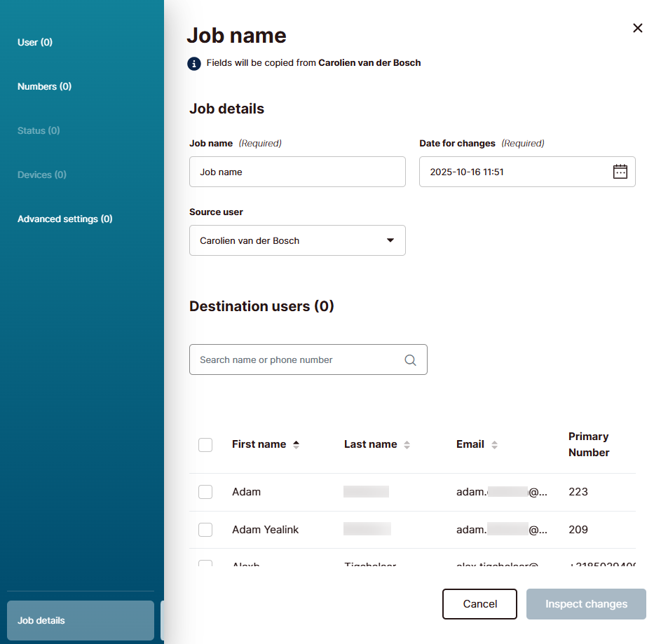Viewport: 654px width, 644px height.
Task: Select the Adam Yealink row checkbox
Action: 205,530
